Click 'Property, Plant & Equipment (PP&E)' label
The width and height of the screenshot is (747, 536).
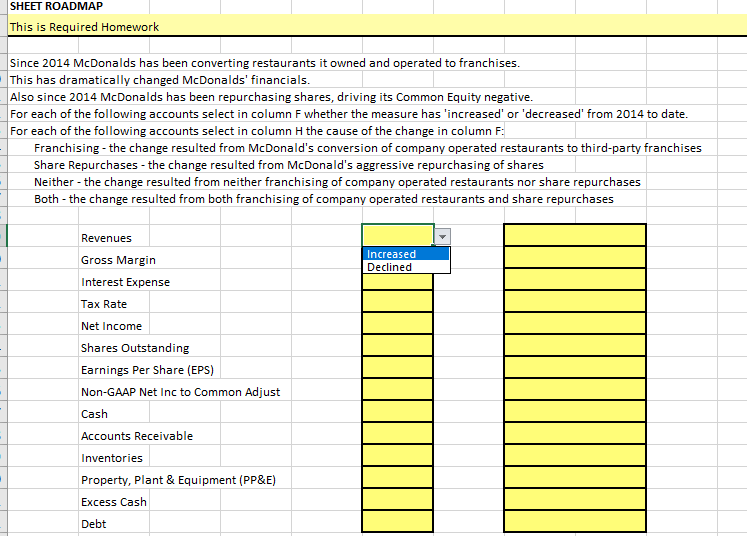(179, 480)
